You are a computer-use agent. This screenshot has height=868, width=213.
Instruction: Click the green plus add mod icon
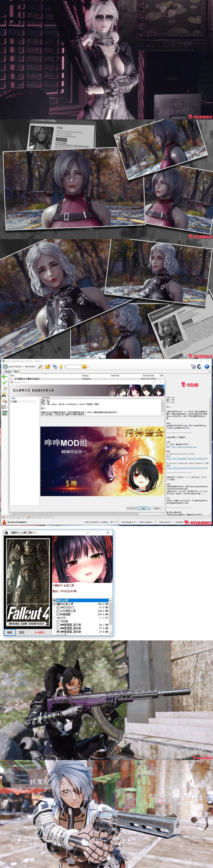point(4,377)
